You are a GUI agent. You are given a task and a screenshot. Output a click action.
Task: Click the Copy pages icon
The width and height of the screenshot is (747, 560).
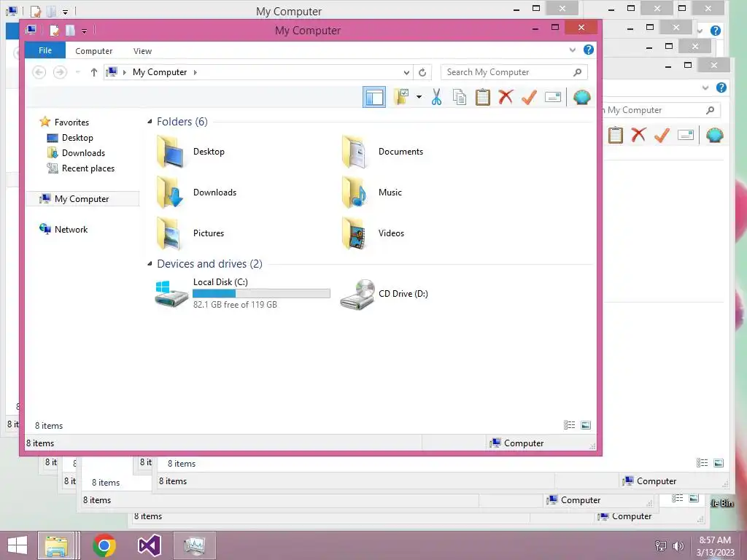click(460, 97)
